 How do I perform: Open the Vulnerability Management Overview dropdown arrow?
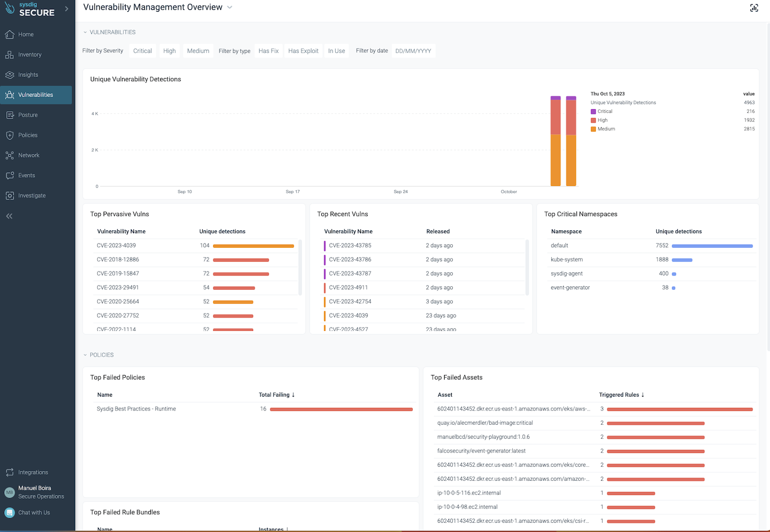[x=229, y=8]
